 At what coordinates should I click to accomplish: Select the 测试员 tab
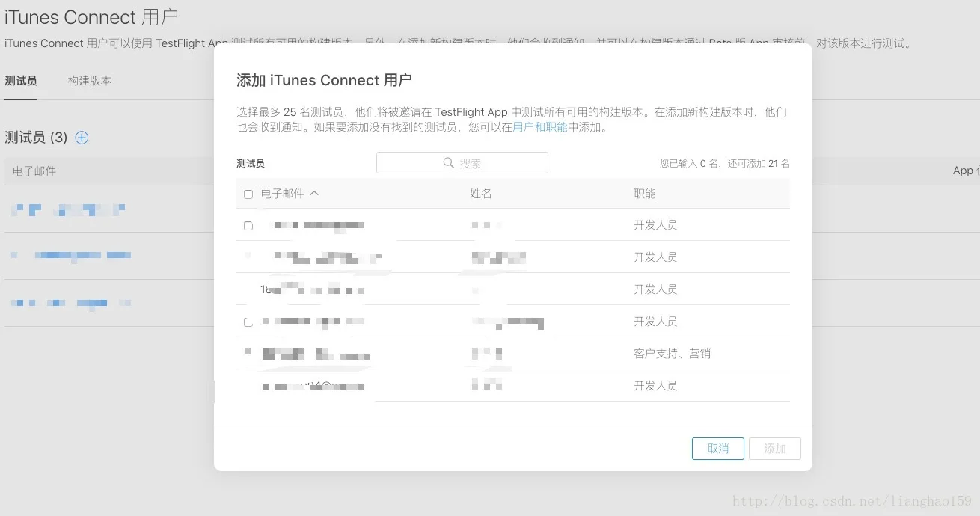(x=21, y=80)
